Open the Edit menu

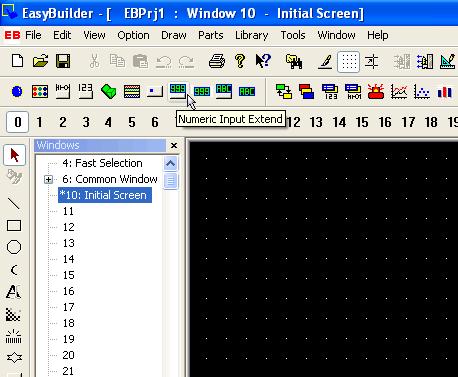pos(62,35)
